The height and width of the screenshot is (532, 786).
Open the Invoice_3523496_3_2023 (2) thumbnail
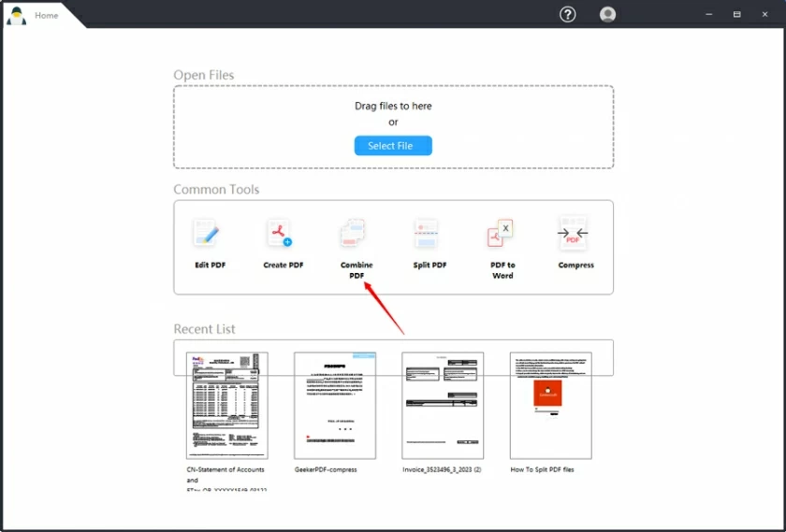[x=443, y=405]
